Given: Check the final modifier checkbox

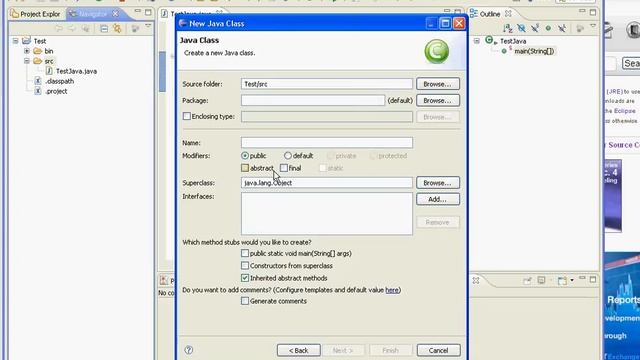Looking at the screenshot, I should click(284, 168).
